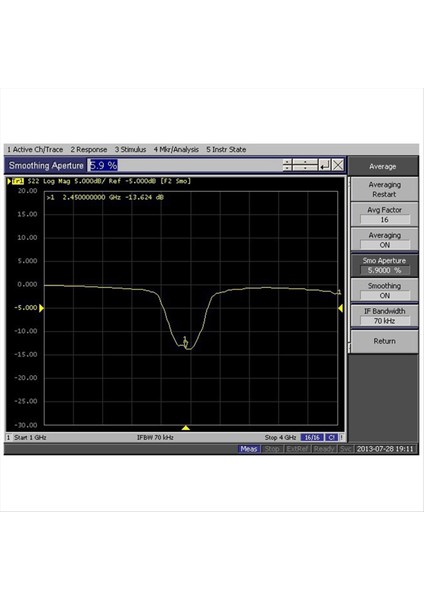
Task: Click the Average softkey menu title
Action: coord(383,166)
